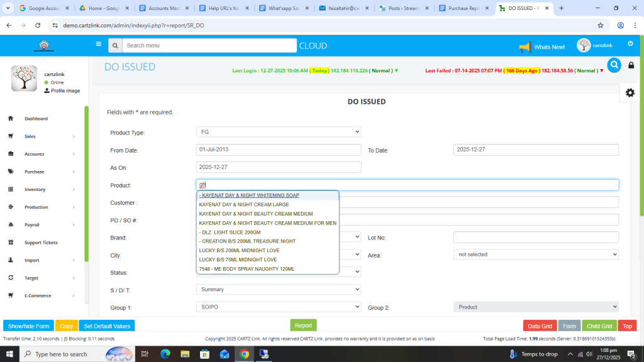The width and height of the screenshot is (644, 362).
Task: Choose LUCKY B/S 75ML MIDNIGHT LOVE option
Action: 238,260
